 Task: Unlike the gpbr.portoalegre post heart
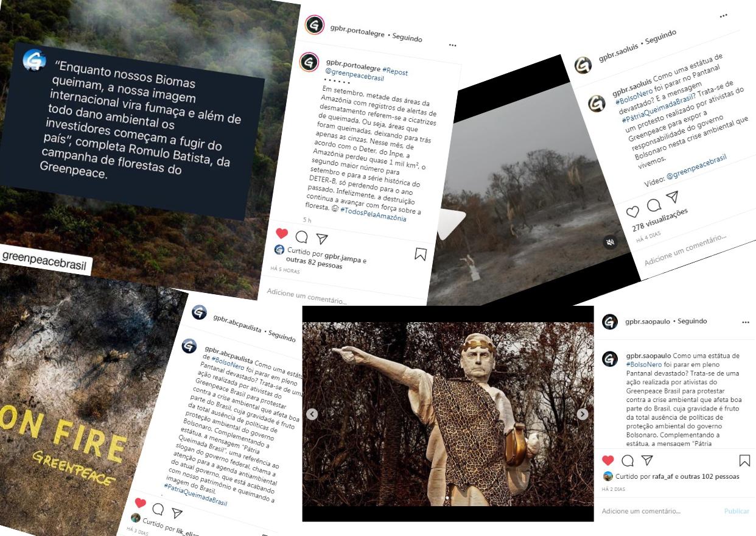(282, 233)
